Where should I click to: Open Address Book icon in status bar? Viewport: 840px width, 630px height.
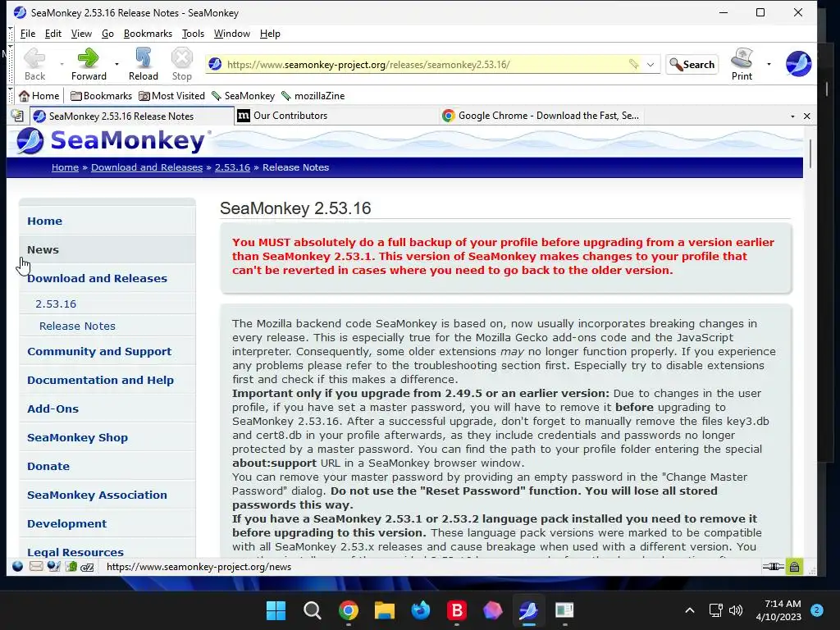pos(71,566)
